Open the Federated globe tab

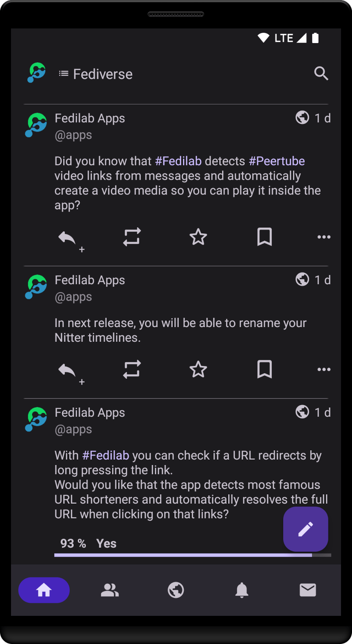click(x=176, y=590)
